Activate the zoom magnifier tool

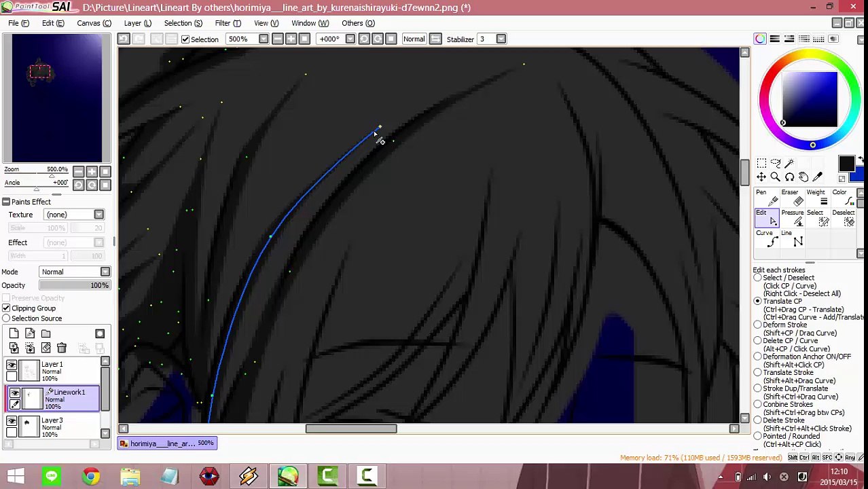(775, 177)
